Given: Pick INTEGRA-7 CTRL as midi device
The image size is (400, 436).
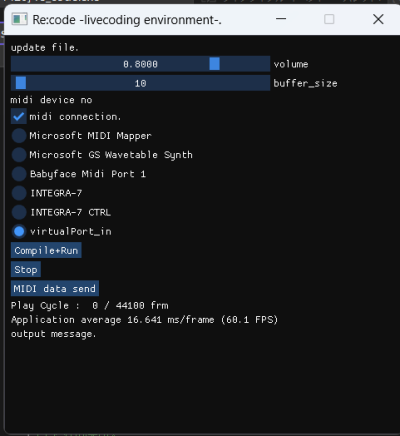Looking at the screenshot, I should tap(19, 212).
